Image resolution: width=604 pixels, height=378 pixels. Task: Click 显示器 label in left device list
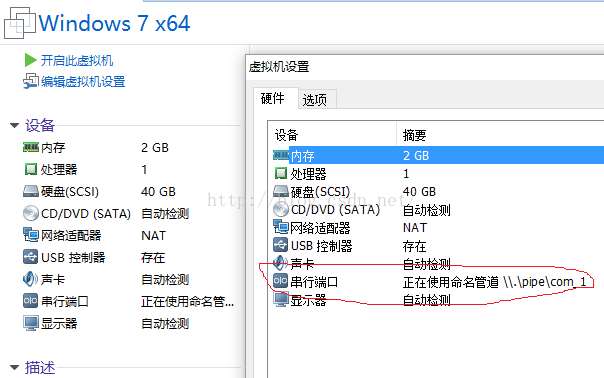point(59,323)
